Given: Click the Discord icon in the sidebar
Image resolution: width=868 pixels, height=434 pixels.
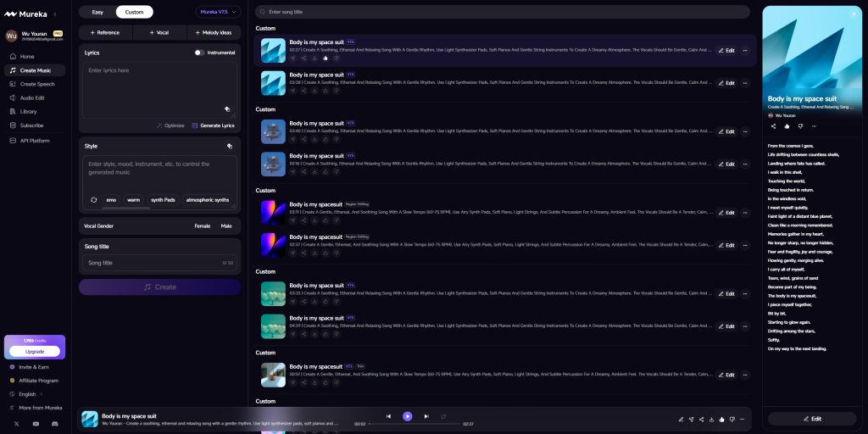Looking at the screenshot, I should 55,423.
